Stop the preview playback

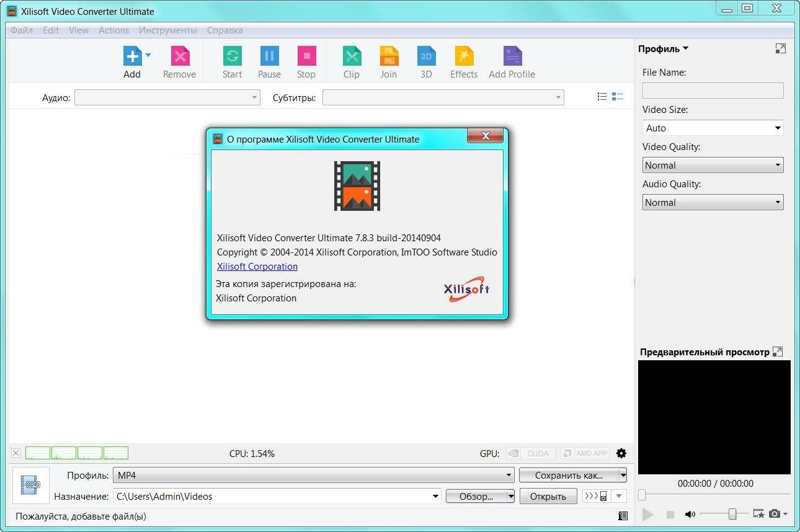click(x=670, y=514)
